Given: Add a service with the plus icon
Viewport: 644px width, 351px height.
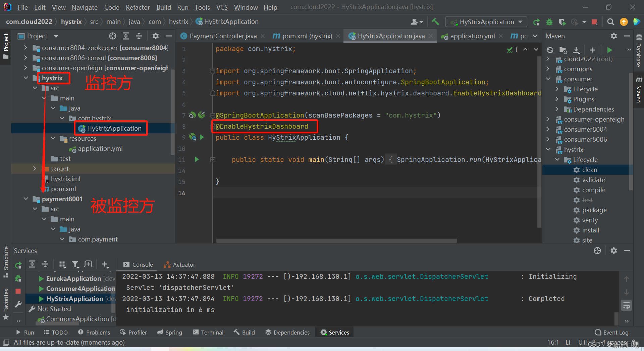Looking at the screenshot, I should coord(105,265).
